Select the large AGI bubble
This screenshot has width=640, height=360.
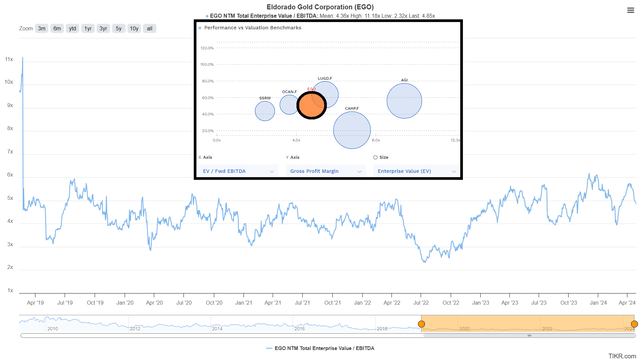pos(404,101)
